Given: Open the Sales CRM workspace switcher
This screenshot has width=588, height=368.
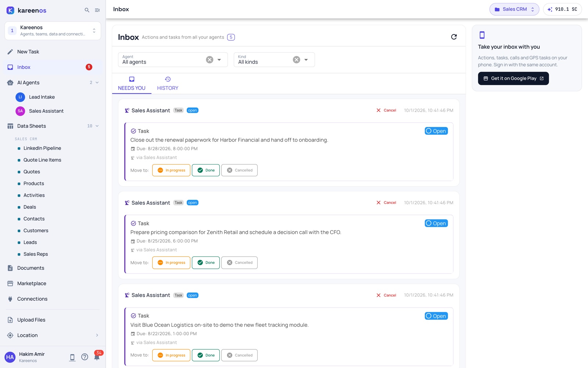Looking at the screenshot, I should tap(514, 9).
